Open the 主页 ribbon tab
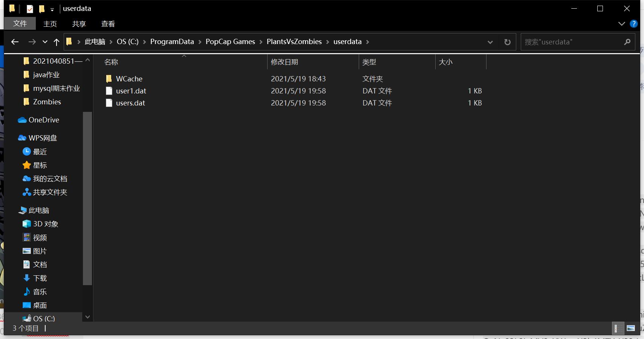This screenshot has height=339, width=644. click(x=50, y=24)
